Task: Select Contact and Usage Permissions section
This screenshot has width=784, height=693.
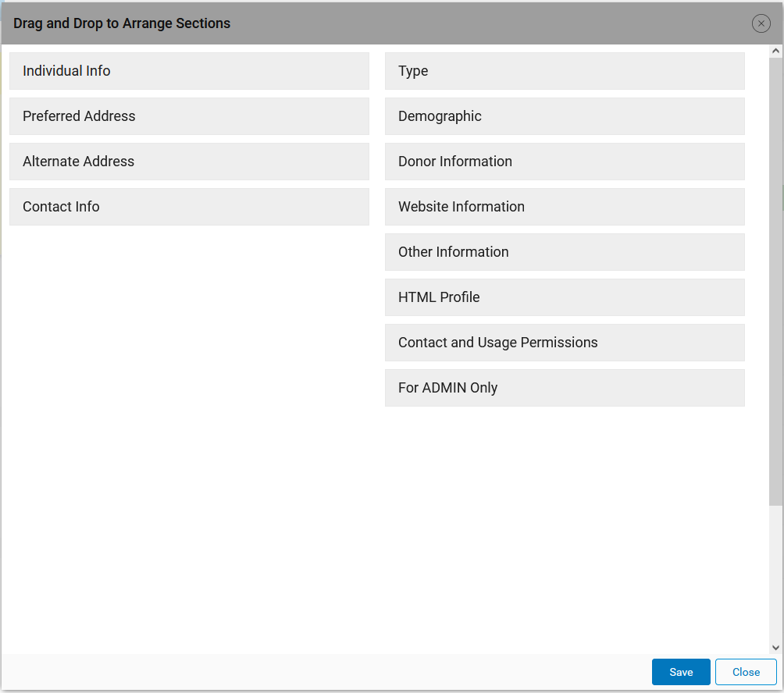Action: pos(565,343)
